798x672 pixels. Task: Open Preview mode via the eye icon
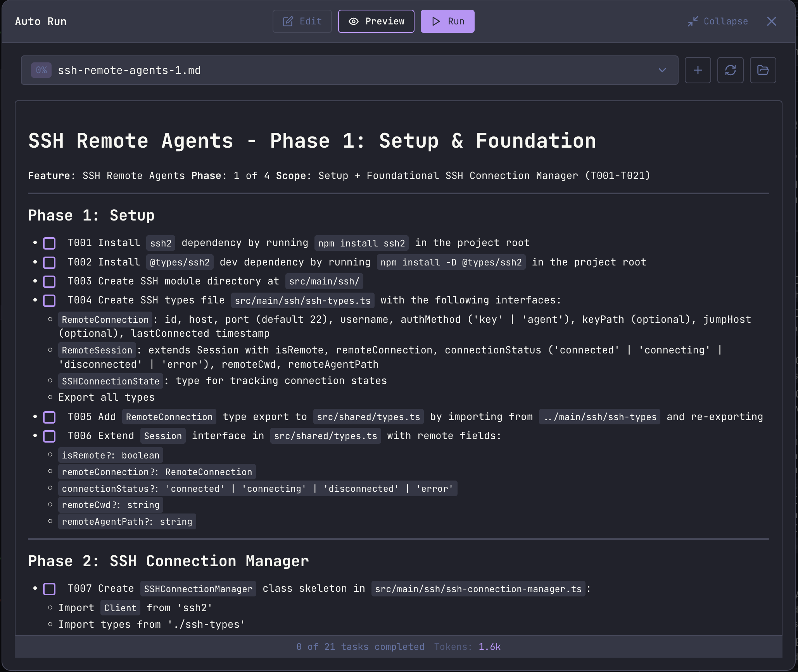[354, 21]
